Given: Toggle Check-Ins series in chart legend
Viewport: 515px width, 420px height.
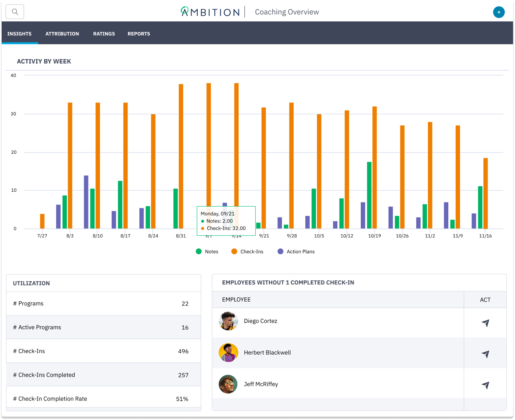Looking at the screenshot, I should pyautogui.click(x=247, y=252).
